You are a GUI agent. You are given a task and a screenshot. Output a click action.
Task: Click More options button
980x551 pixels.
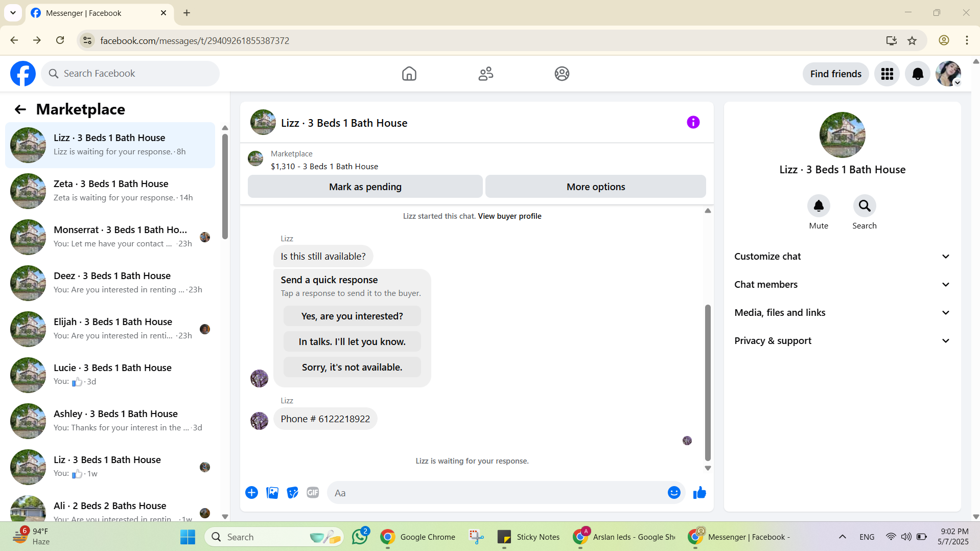(x=595, y=187)
